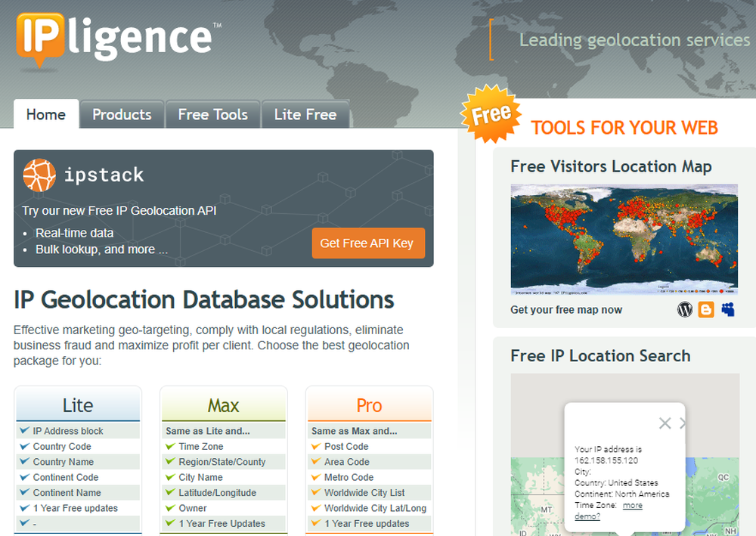Image resolution: width=756 pixels, height=536 pixels.
Task: Click the Real-time data bullet
Action: point(74,234)
